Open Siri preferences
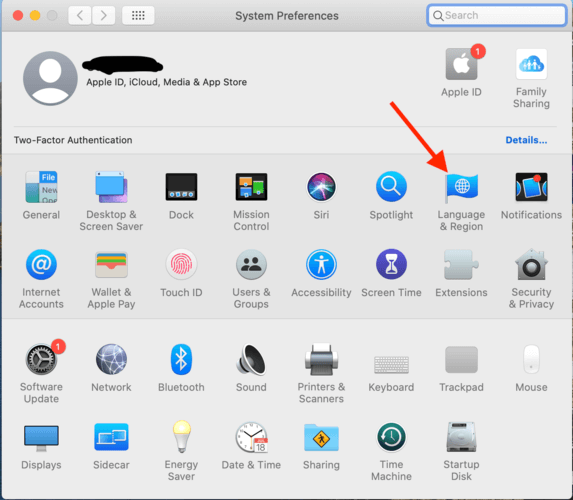The image size is (573, 500). pyautogui.click(x=321, y=187)
